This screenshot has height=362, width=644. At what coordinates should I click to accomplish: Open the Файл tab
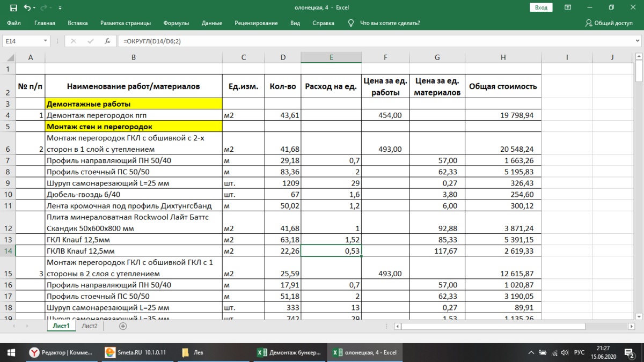(x=14, y=23)
